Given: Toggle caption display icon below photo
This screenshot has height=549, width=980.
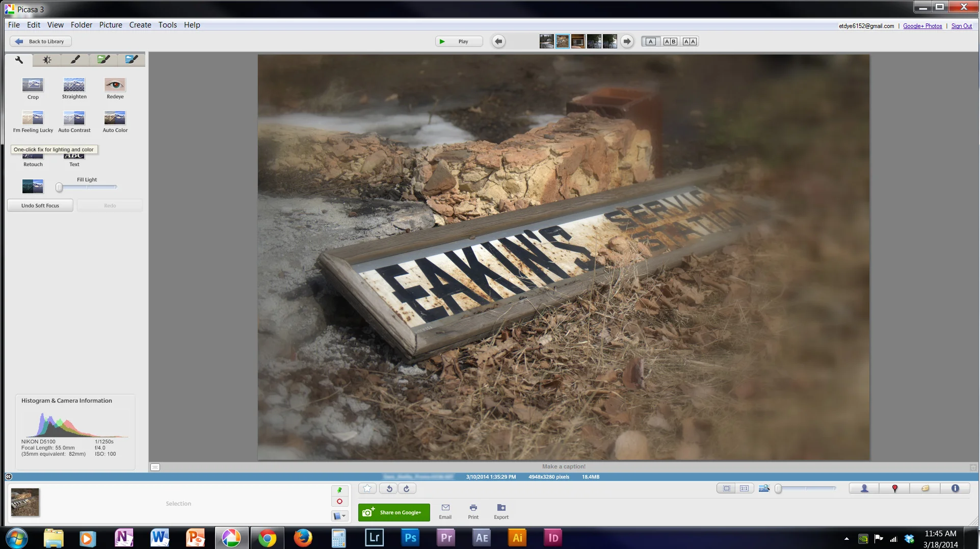Looking at the screenshot, I should click(x=155, y=467).
